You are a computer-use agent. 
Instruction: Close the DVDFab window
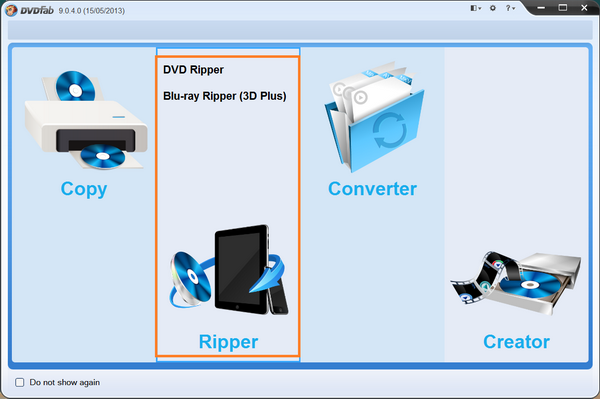point(584,8)
